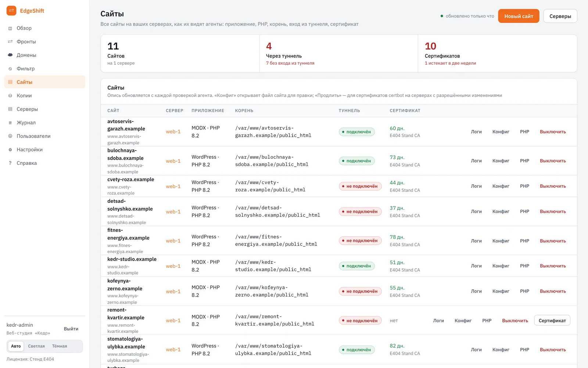Open Логи for fitnes-energiya.example
Image resolution: width=588 pixels, height=368 pixels.
(476, 241)
